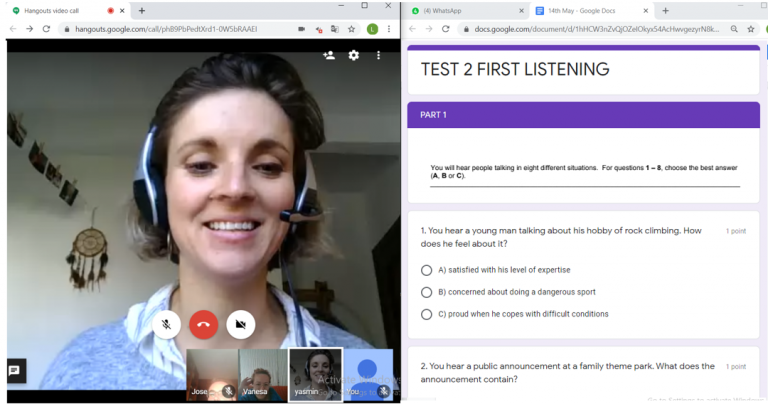This screenshot has width=768, height=404.
Task: Click question 2 text about family theme park
Action: (x=567, y=373)
